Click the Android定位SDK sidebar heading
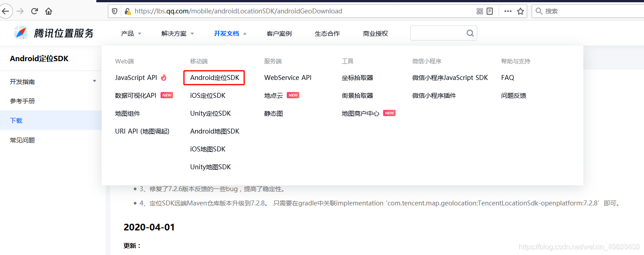Screen dimensions: 644x255 [x=39, y=59]
